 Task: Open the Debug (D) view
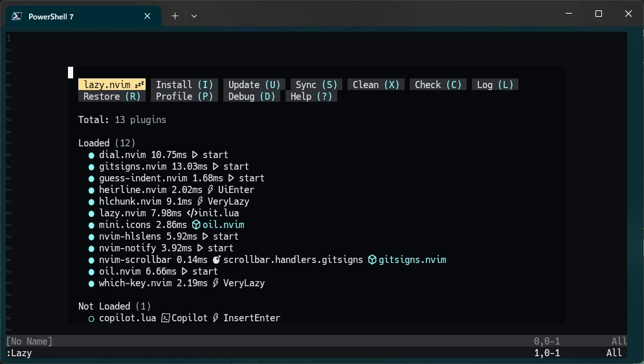pos(252,97)
